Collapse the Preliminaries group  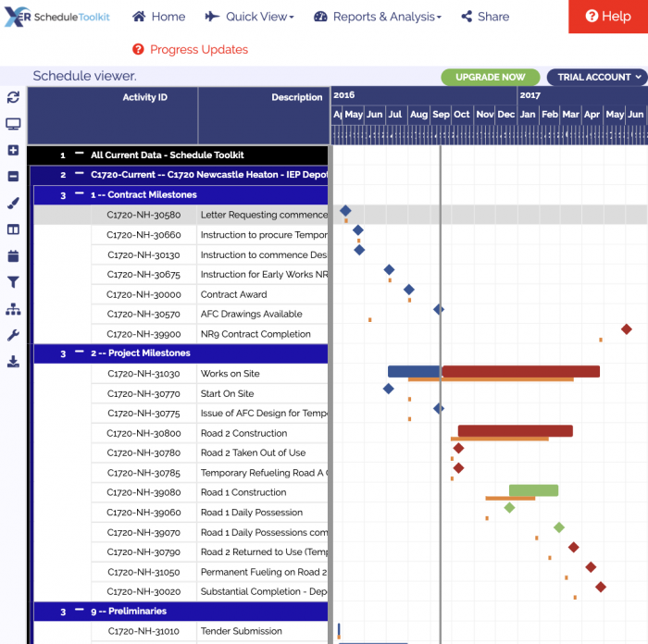80,610
